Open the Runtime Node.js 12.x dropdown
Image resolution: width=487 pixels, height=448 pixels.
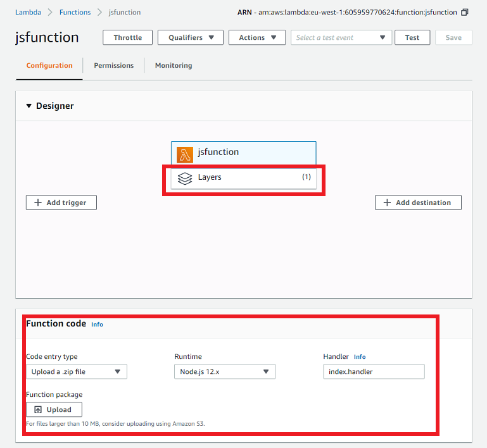(x=225, y=371)
